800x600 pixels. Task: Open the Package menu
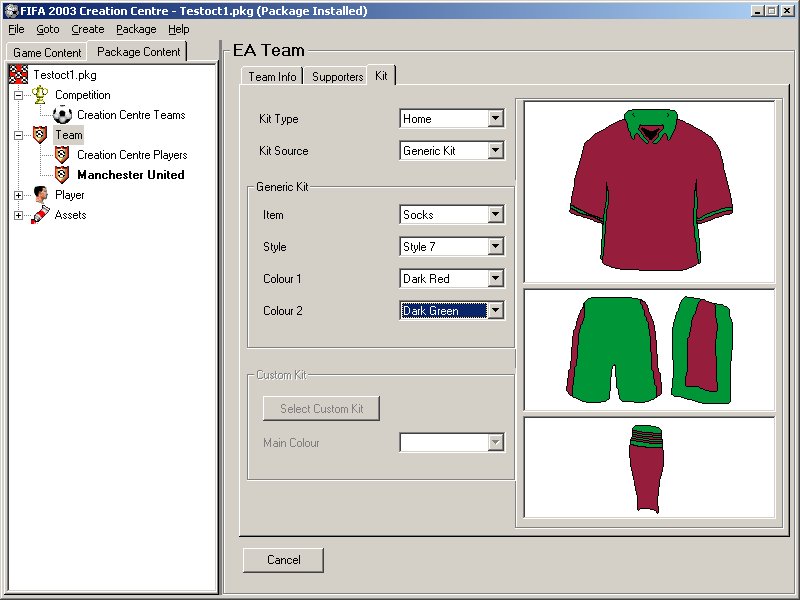tap(136, 30)
